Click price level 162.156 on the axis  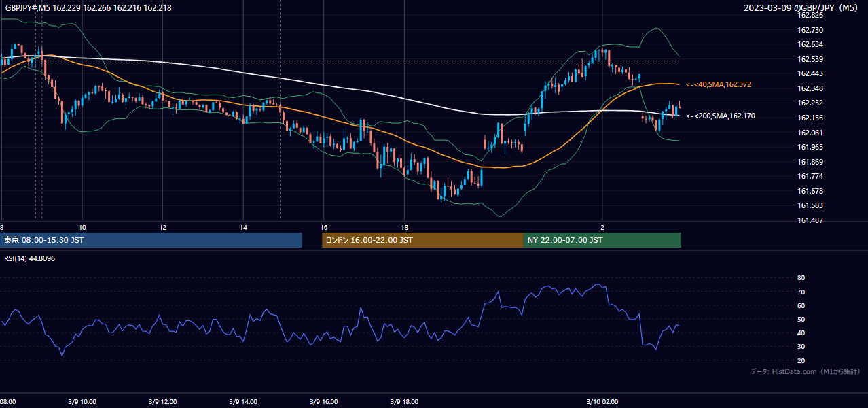[x=810, y=118]
